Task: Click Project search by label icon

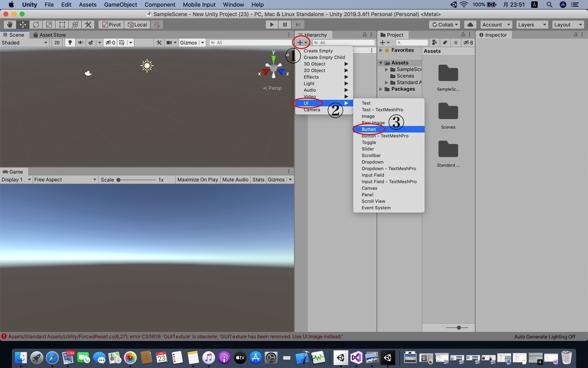Action: (x=445, y=43)
